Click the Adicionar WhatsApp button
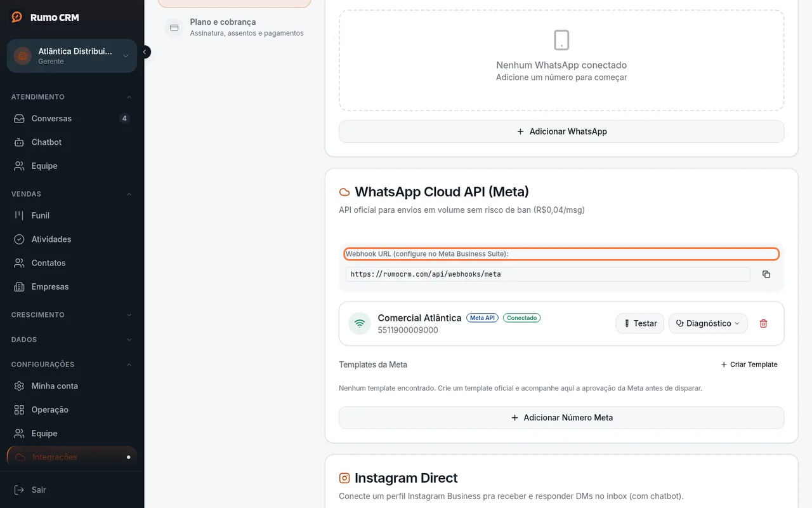 (x=561, y=131)
